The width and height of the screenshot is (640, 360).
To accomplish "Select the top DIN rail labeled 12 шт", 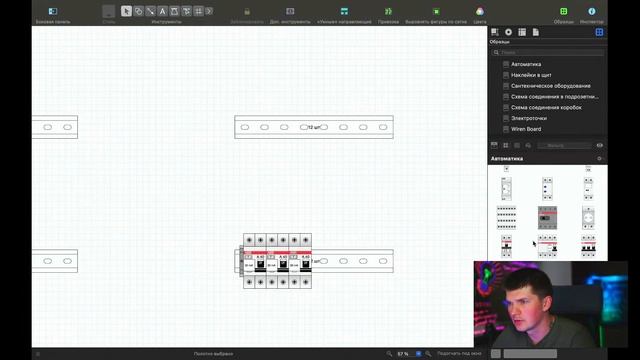I will (x=314, y=127).
